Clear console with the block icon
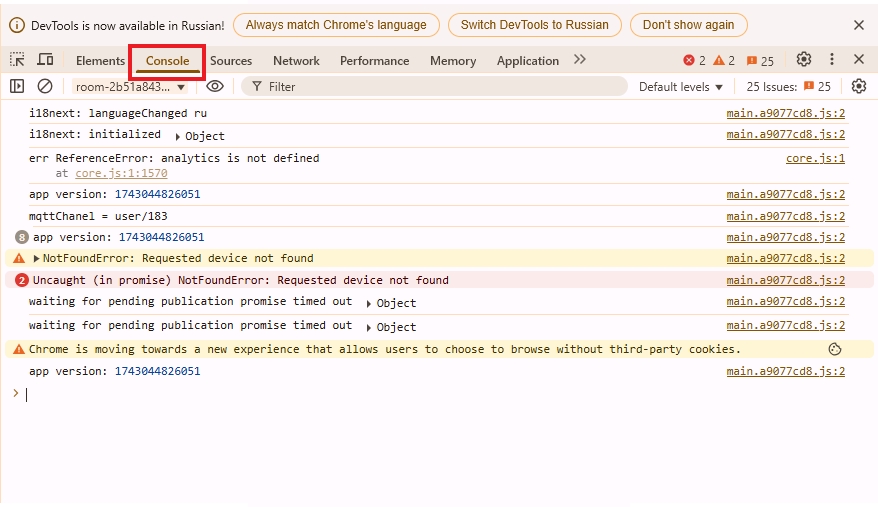 [45, 87]
